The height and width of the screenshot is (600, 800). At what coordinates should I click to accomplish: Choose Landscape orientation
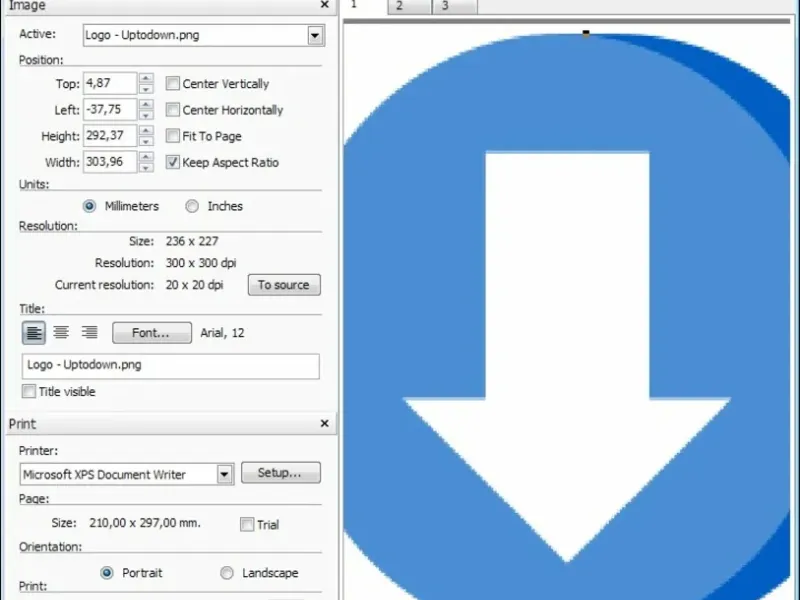coord(227,573)
